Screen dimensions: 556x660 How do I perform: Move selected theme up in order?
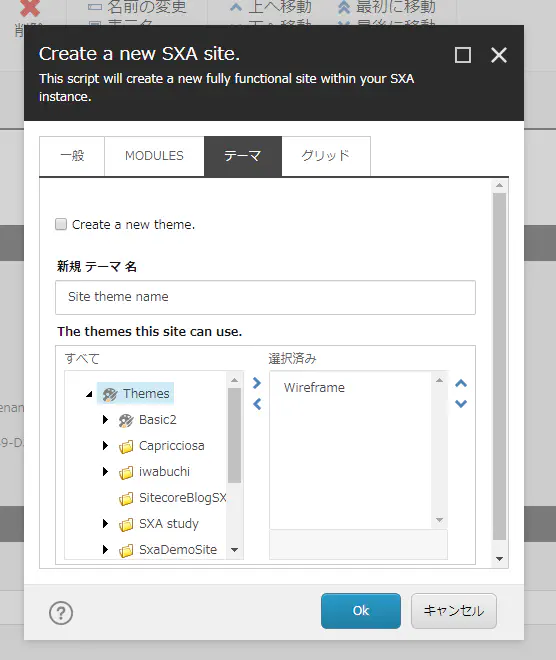[461, 383]
